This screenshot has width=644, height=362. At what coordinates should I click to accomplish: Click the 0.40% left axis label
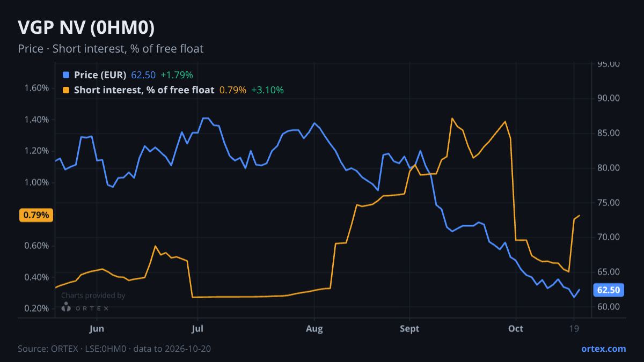tap(36, 277)
